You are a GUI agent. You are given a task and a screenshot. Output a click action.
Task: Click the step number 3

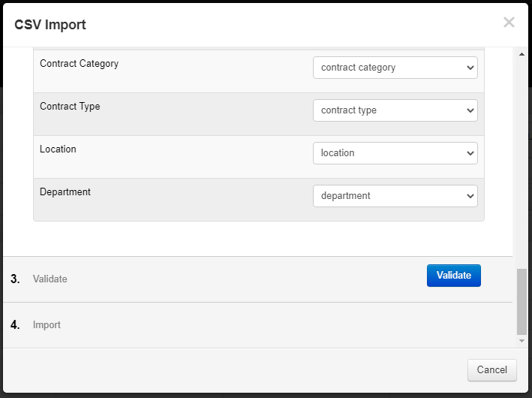[15, 279]
